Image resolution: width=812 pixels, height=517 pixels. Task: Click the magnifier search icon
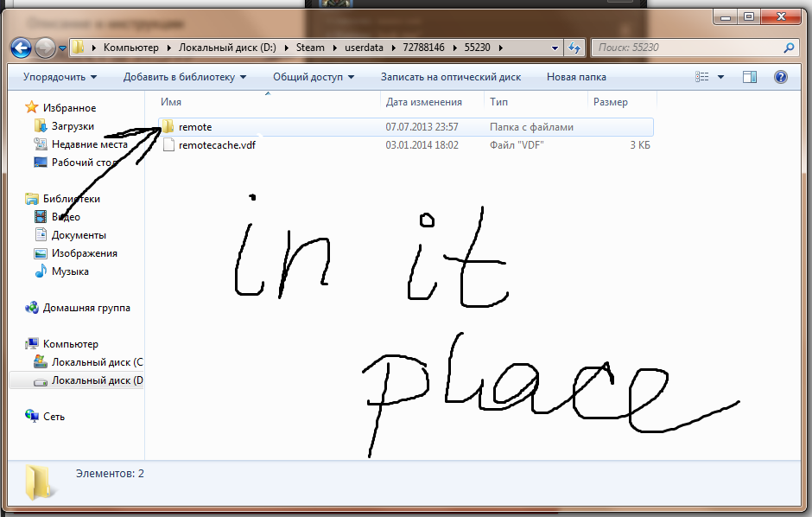click(x=789, y=48)
